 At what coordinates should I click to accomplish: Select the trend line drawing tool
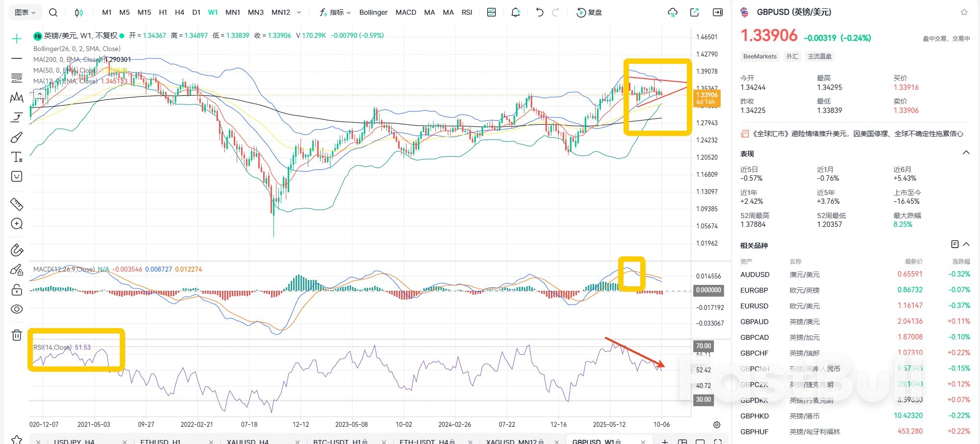tap(17, 59)
